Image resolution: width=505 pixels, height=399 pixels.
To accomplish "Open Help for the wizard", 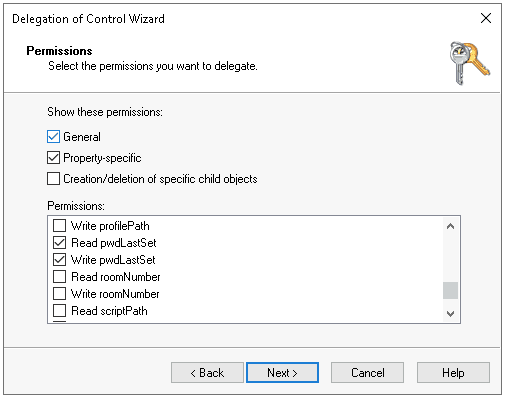I will pos(453,373).
